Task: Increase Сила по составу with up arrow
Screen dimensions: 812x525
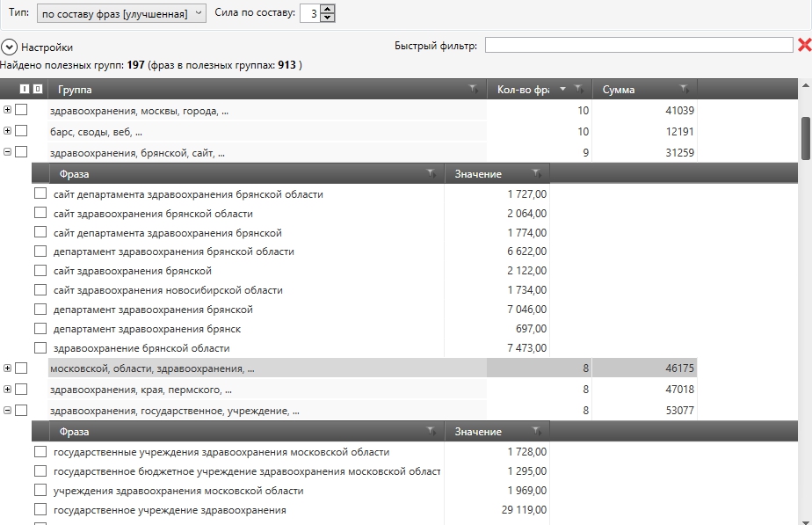Action: pyautogui.click(x=328, y=9)
